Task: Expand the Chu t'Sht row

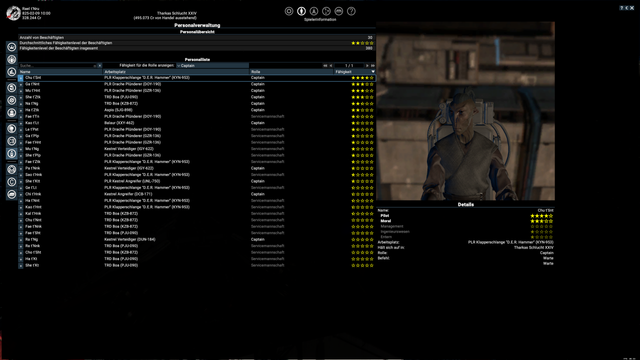Action: pyautogui.click(x=21, y=78)
